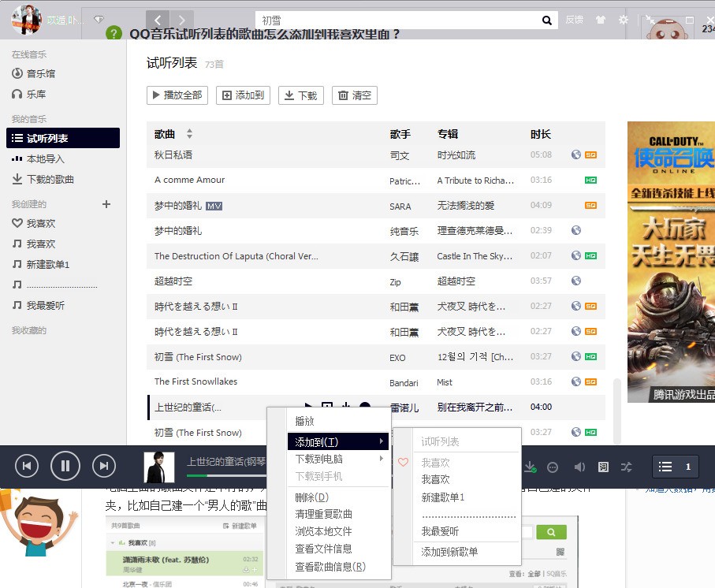Viewport: 715px width, 588px height.
Task: Select 试听列表 in the sidebar
Action: (63, 138)
